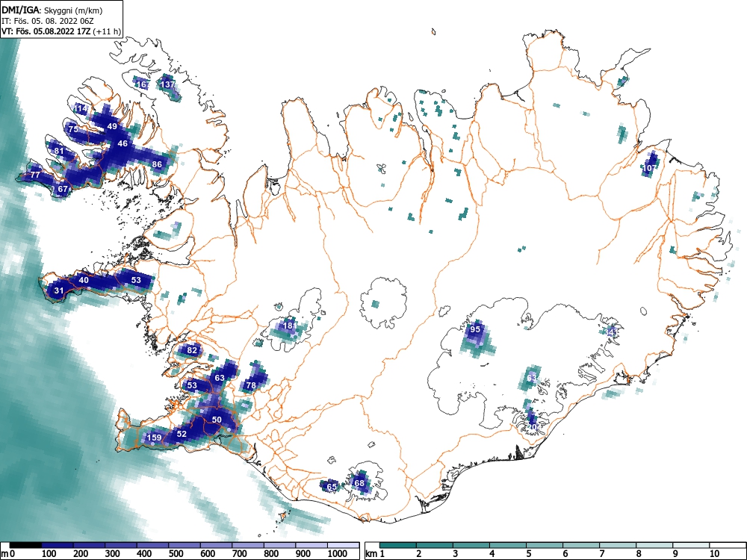747x560 pixels.
Task: Select the 3 km legend color swatch
Action: coord(471,545)
